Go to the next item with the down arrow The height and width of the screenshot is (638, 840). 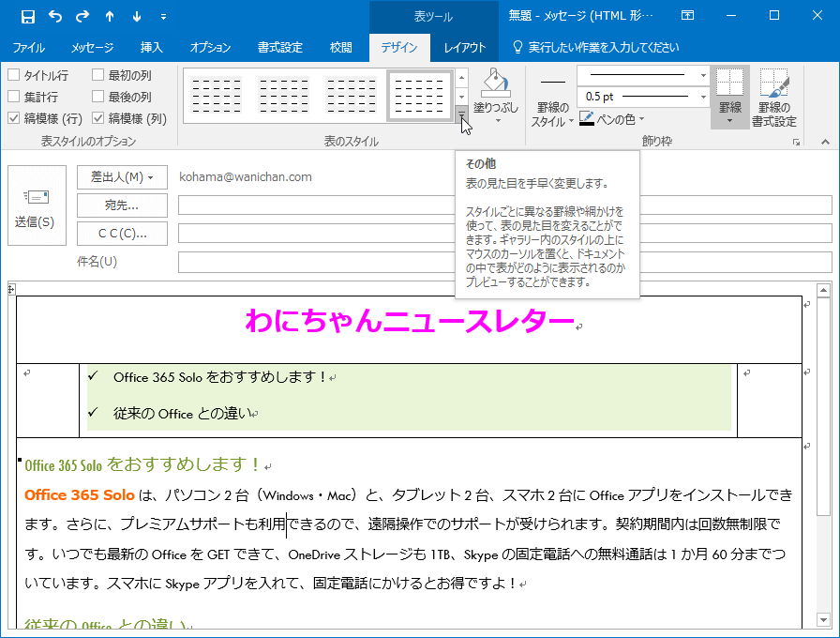click(x=137, y=17)
